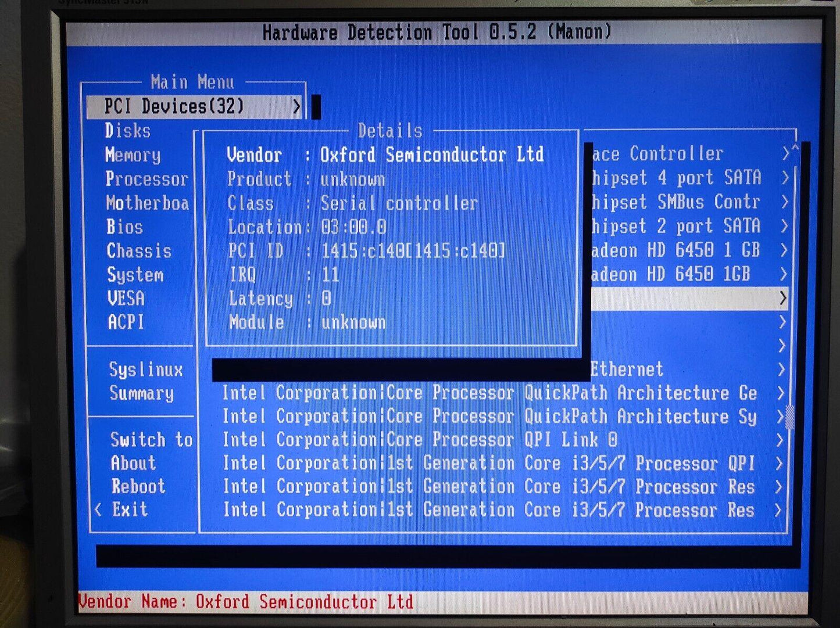Screen dimensions: 840x628
Task: Select chipset SMBus Controller device row
Action: coord(675,202)
